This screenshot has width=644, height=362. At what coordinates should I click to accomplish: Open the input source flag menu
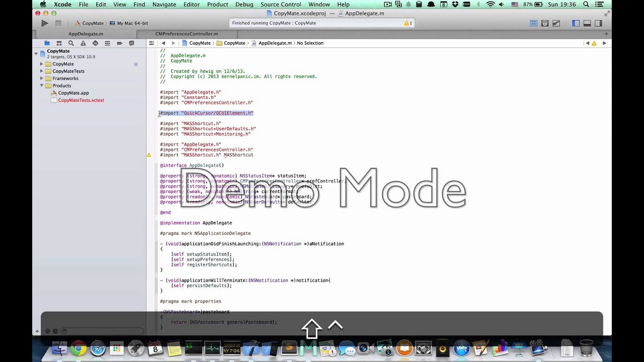pyautogui.click(x=514, y=4)
